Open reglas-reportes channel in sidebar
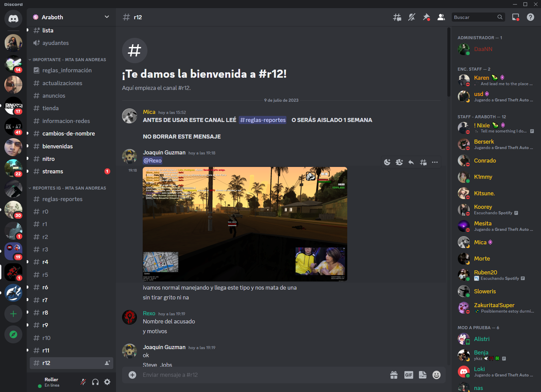 (71, 199)
